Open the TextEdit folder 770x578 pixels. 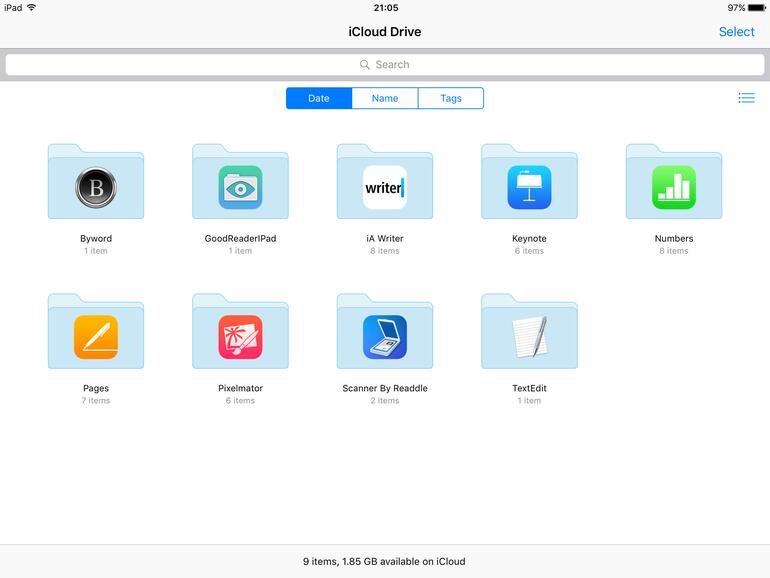click(529, 331)
